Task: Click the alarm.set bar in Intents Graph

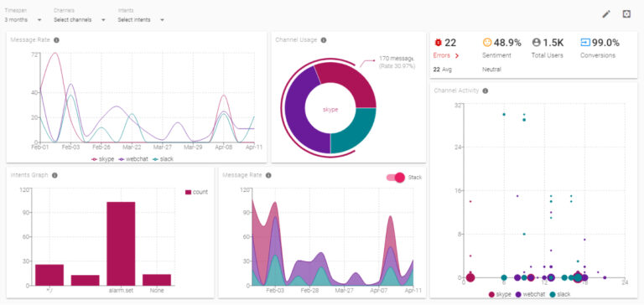Action: pos(121,244)
